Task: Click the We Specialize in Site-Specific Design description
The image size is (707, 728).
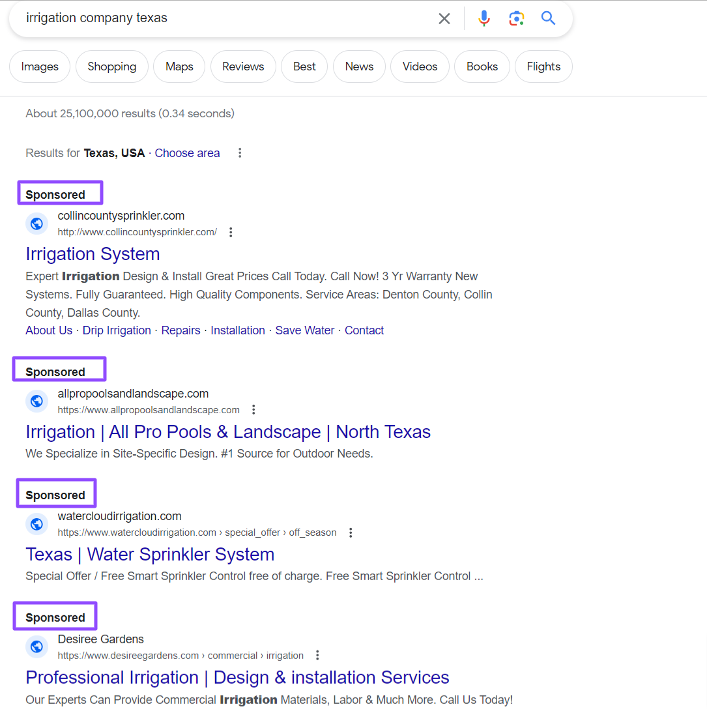Action: click(x=199, y=454)
